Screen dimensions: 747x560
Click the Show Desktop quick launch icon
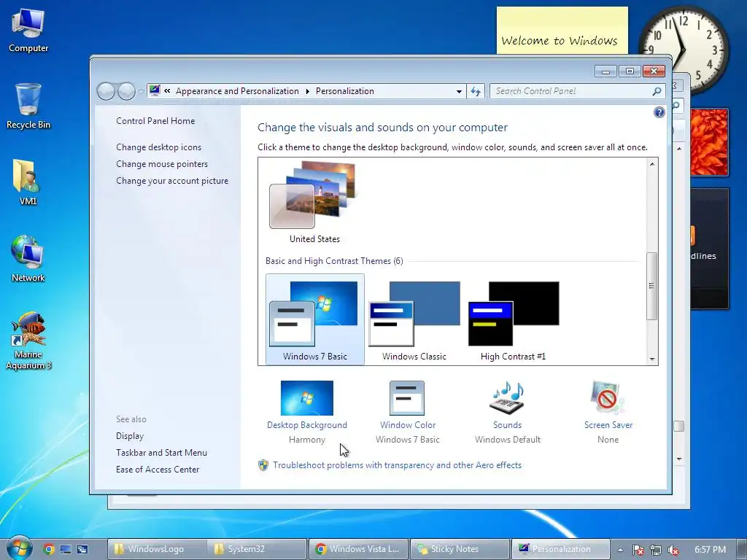tap(65, 549)
